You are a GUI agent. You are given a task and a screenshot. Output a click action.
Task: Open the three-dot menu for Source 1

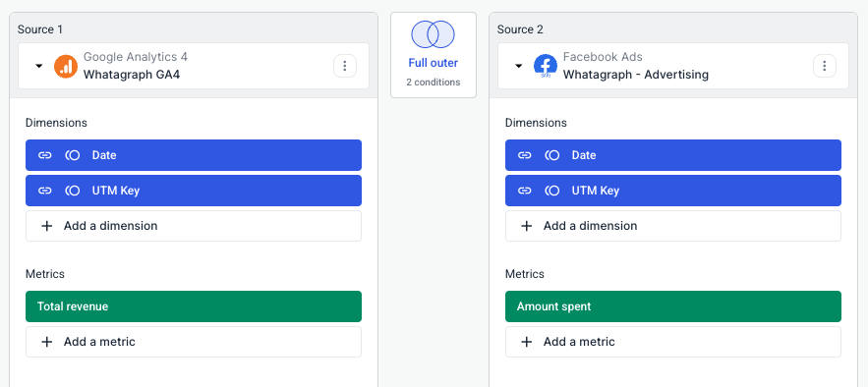345,66
